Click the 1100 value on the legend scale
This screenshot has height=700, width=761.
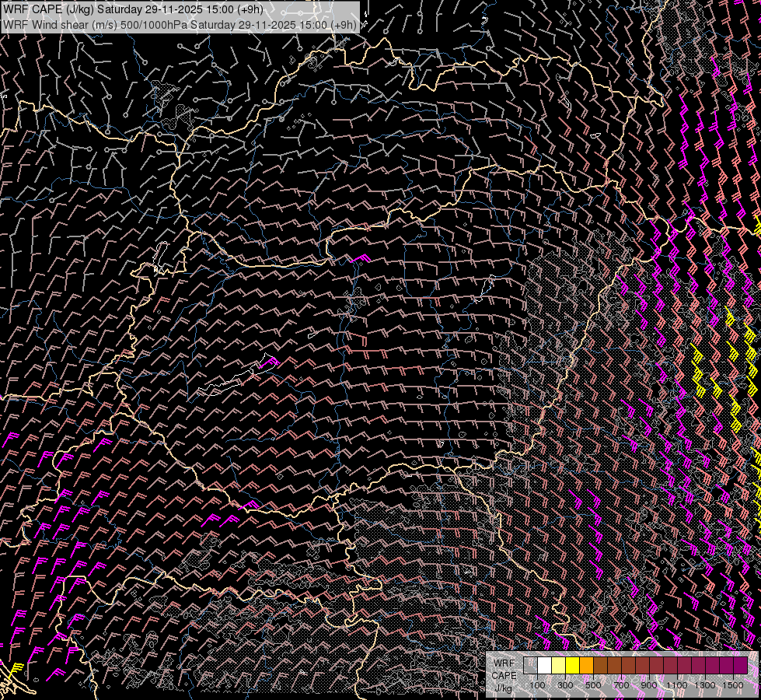(x=677, y=685)
